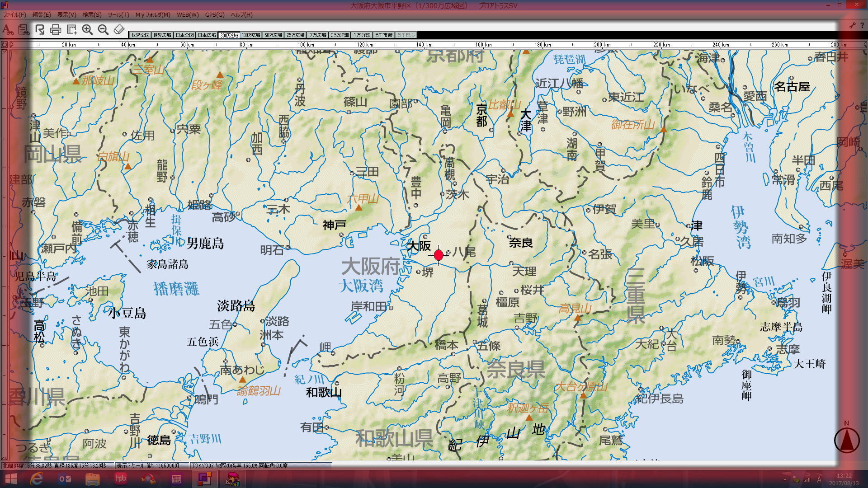This screenshot has width=868, height=488.
Task: Switch to 日本全図 map scale
Action: [184, 35]
